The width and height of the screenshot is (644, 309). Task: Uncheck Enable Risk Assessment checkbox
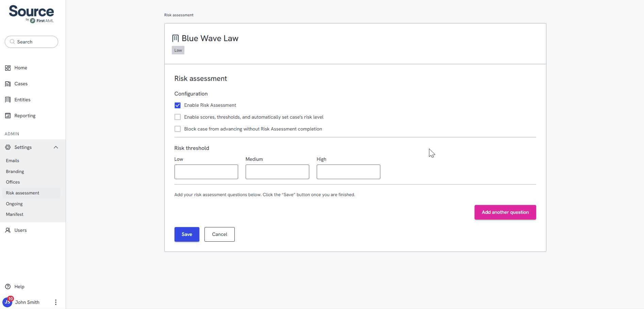(178, 105)
